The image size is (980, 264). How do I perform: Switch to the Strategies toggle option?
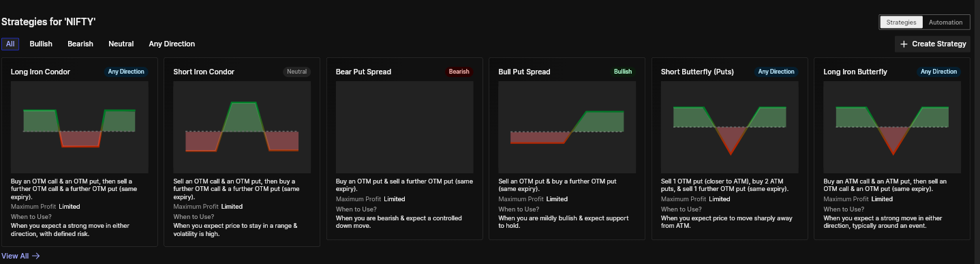point(901,23)
